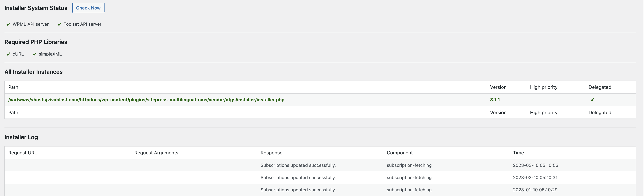Select the cURL library label

18,54
